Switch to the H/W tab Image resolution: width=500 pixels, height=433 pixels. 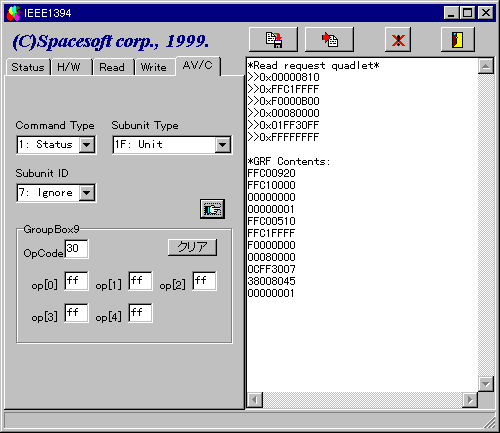pyautogui.click(x=69, y=67)
